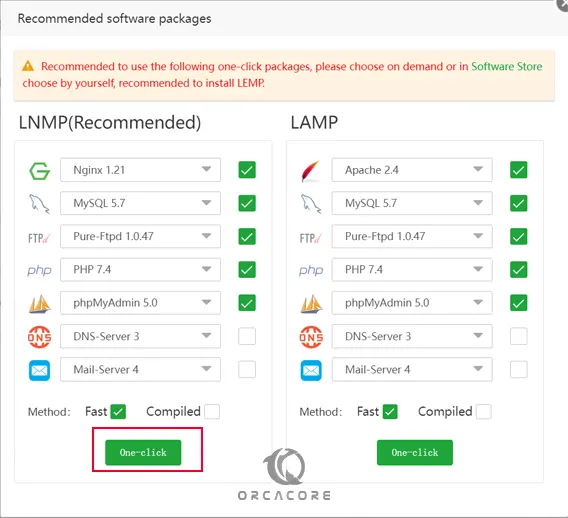
Task: Click the warning triangle icon in notice banner
Action: click(x=28, y=67)
